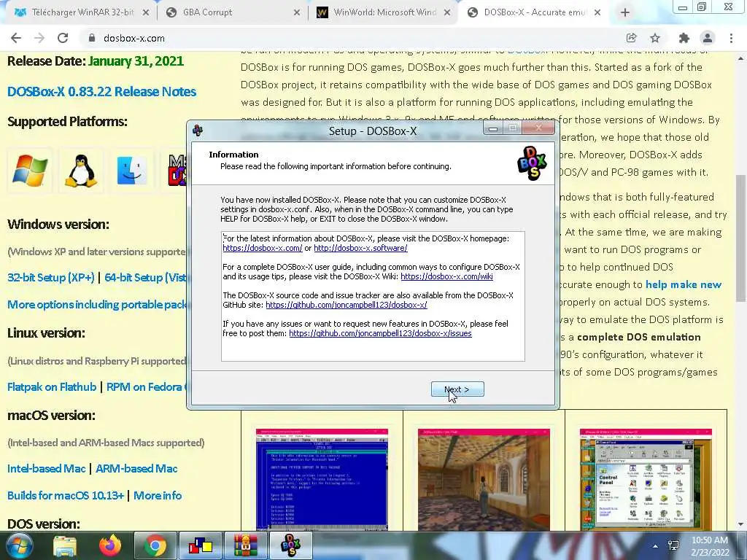
Task: Click the Next button in the setup dialog
Action: pyautogui.click(x=457, y=389)
